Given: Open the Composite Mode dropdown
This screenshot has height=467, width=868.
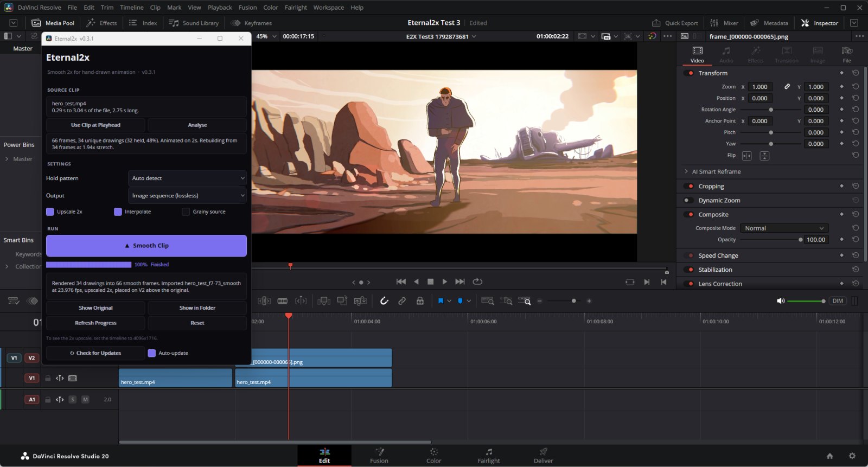Looking at the screenshot, I should [784, 228].
